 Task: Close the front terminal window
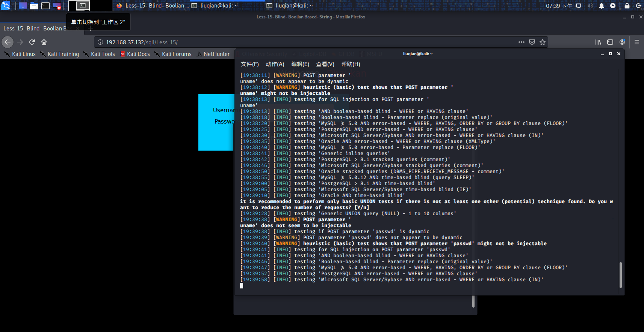tap(619, 54)
